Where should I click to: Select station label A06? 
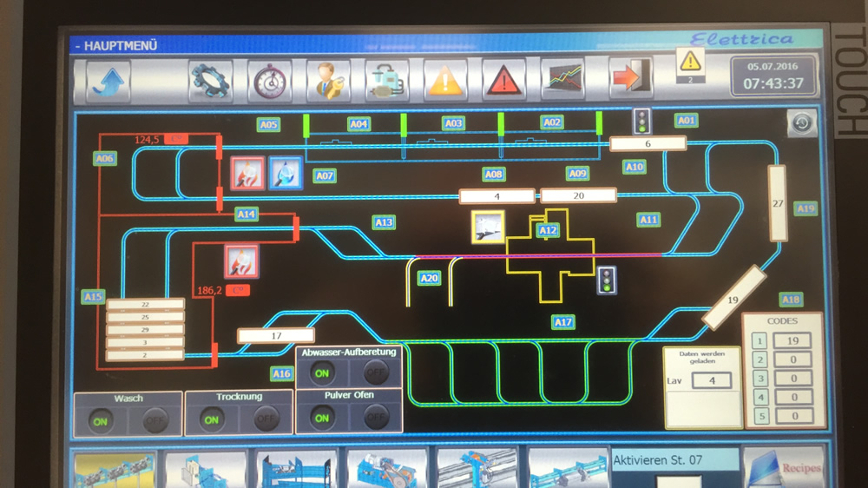(105, 158)
